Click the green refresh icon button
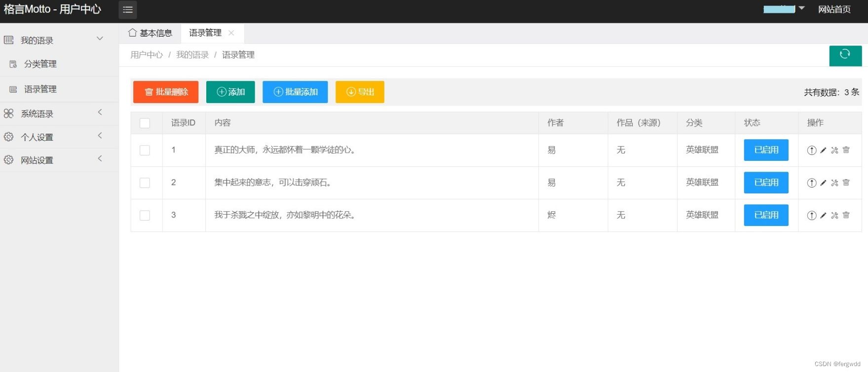 point(845,55)
